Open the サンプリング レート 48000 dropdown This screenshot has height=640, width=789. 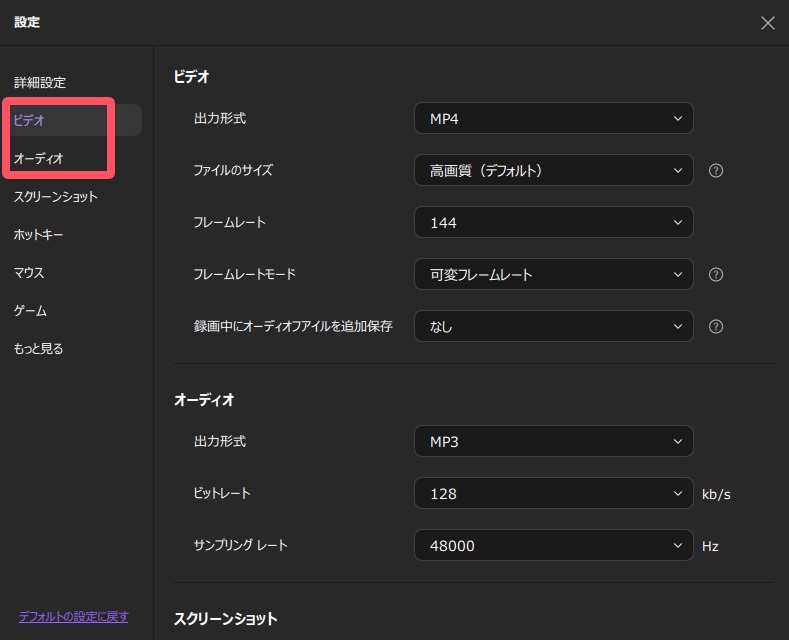(553, 545)
